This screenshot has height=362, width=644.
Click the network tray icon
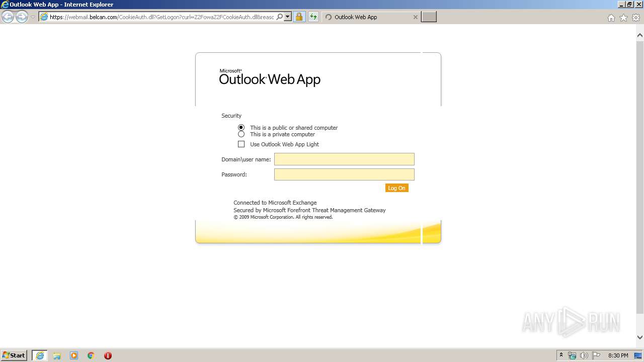click(572, 355)
